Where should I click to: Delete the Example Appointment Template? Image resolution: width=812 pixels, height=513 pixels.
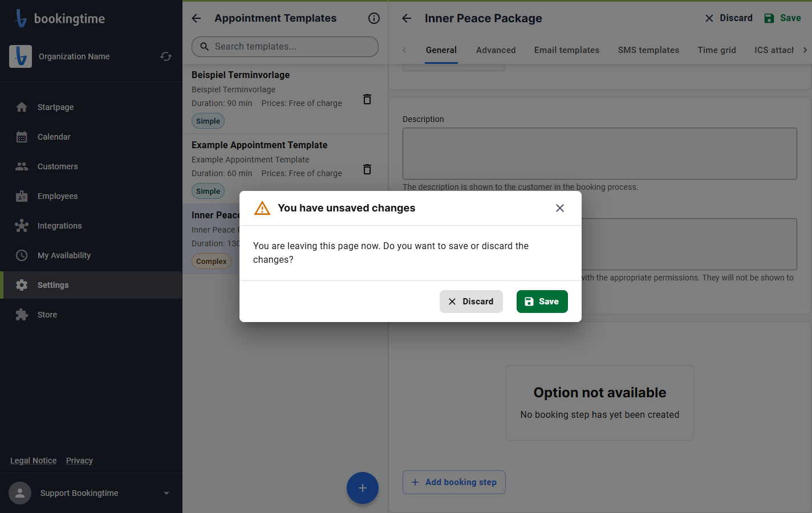pyautogui.click(x=367, y=169)
